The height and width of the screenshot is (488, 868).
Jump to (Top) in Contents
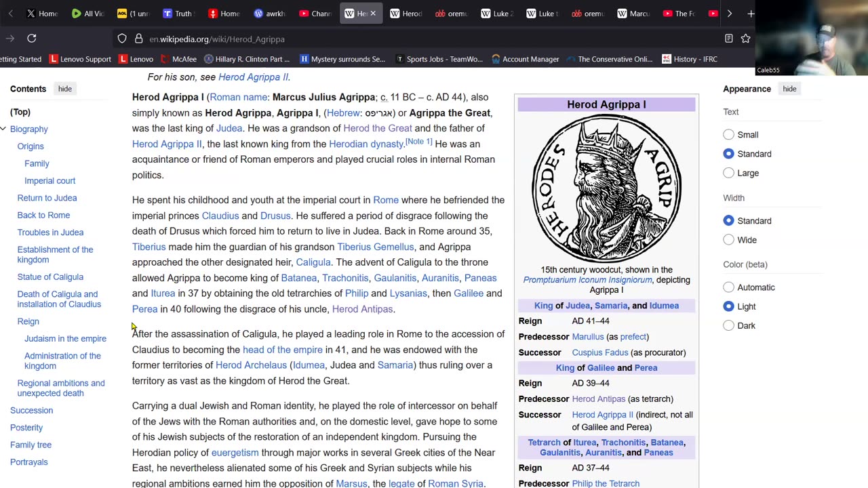20,112
